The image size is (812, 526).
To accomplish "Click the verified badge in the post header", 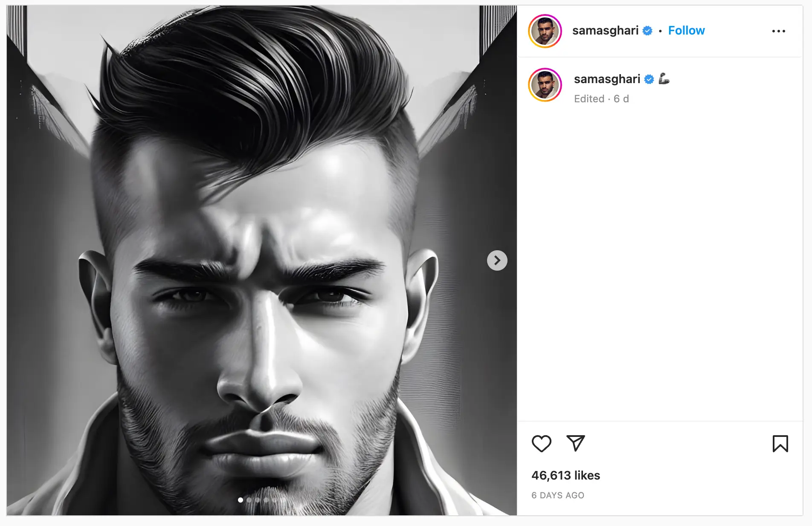I will click(647, 31).
